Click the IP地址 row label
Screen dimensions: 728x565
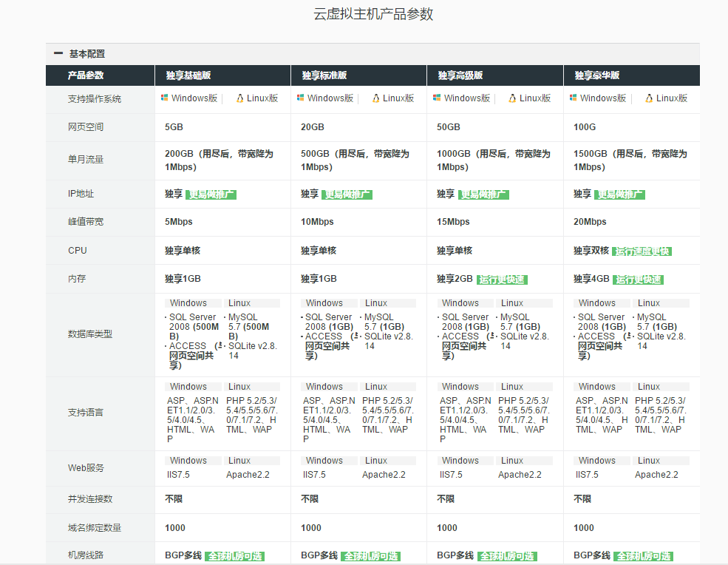click(x=81, y=194)
